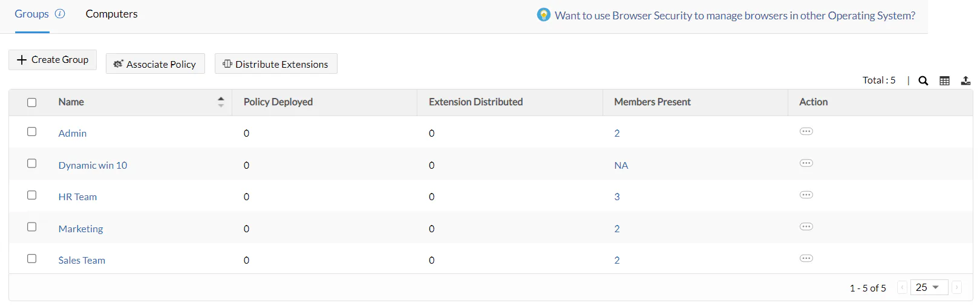Switch to the Computers tab
This screenshot has height=306, width=980.
click(111, 14)
